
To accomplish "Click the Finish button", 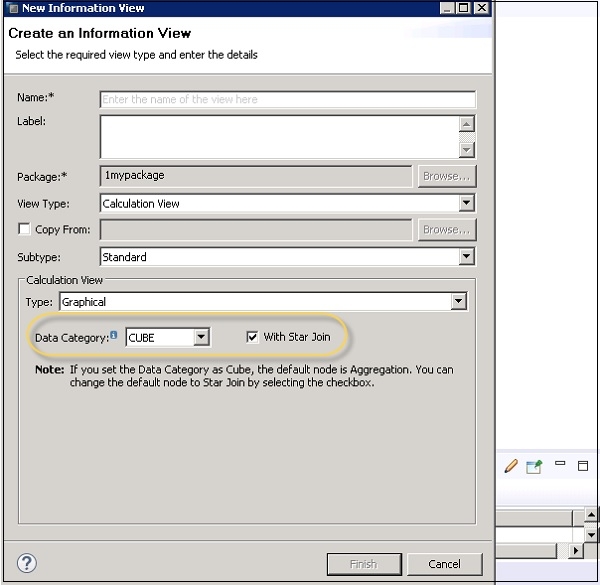I will (364, 564).
